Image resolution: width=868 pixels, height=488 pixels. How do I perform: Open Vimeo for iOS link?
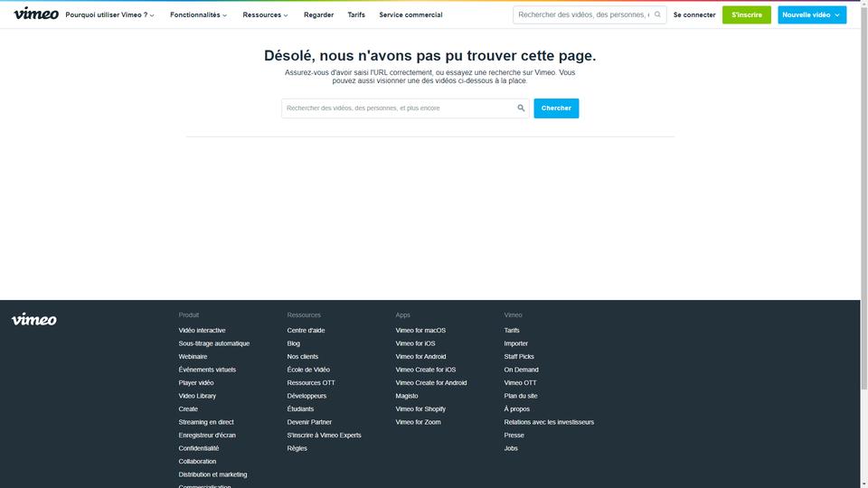coord(415,343)
